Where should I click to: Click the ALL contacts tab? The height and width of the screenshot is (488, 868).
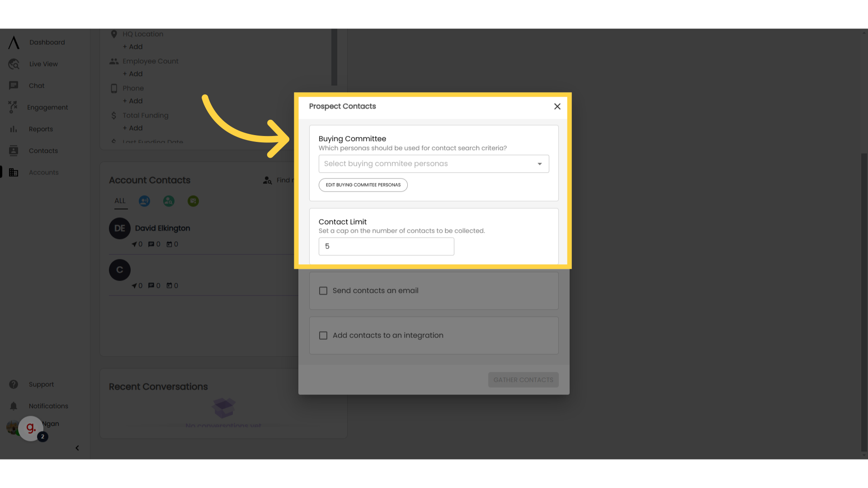[120, 200]
